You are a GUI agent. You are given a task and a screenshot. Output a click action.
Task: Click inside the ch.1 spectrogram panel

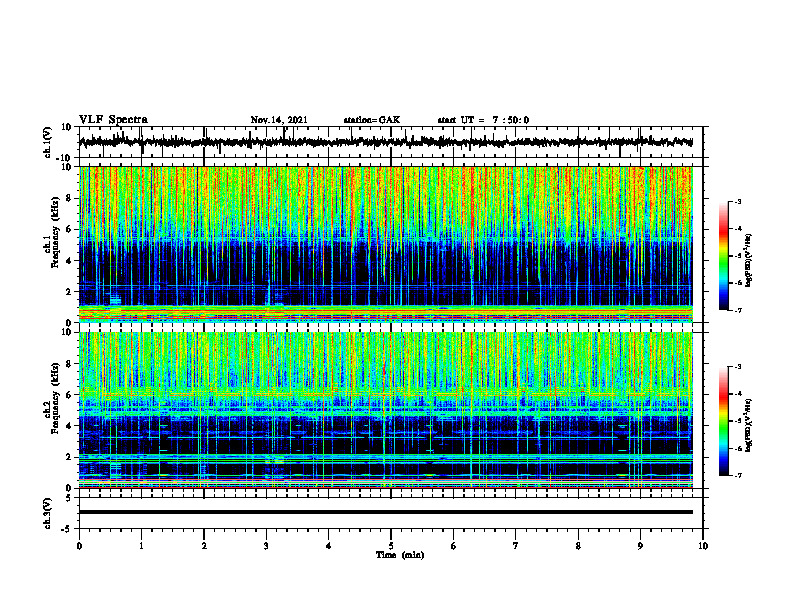pos(385,244)
